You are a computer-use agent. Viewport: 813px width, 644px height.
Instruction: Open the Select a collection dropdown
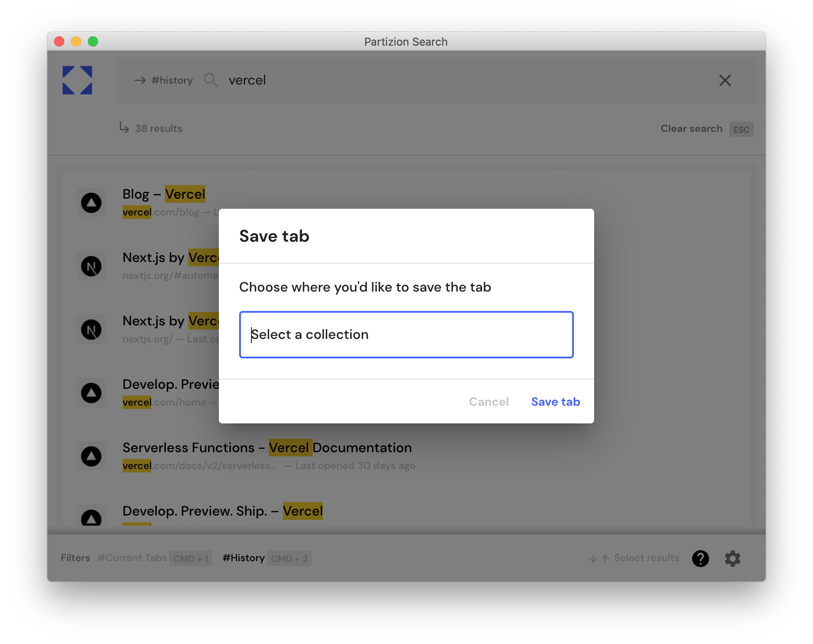pyautogui.click(x=406, y=335)
